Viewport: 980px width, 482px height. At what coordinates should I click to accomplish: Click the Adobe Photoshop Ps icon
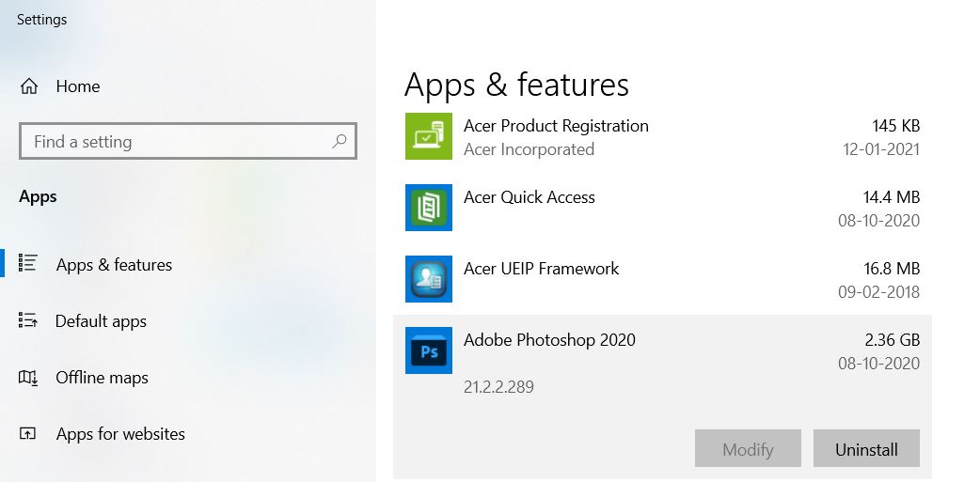pos(429,350)
